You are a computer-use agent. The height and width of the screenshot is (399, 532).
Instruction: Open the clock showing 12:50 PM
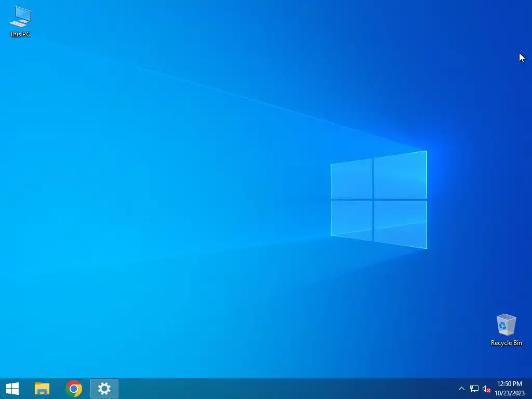(510, 389)
